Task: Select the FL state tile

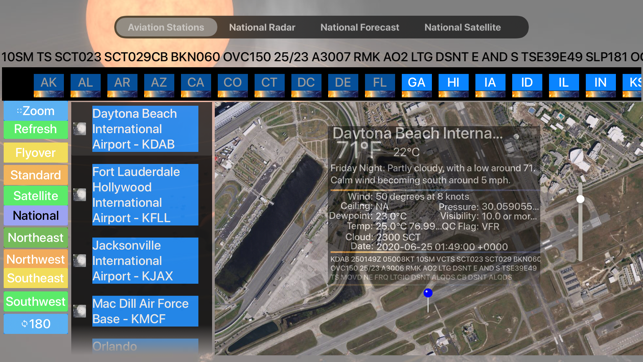Action: click(380, 85)
